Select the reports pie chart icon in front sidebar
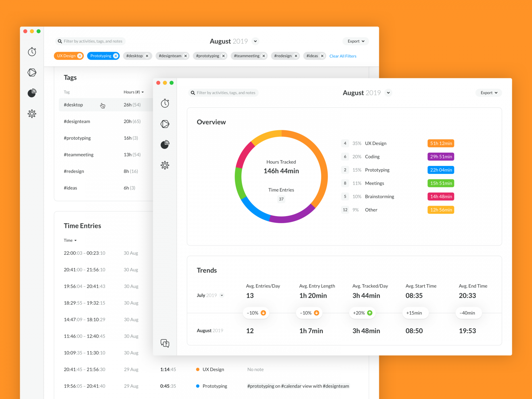Image resolution: width=532 pixels, height=399 pixels. [165, 144]
